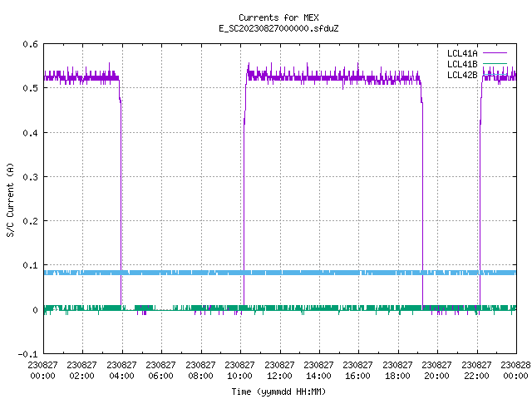
Task: Click the 0.3 y-axis tick label
Action: (x=30, y=177)
